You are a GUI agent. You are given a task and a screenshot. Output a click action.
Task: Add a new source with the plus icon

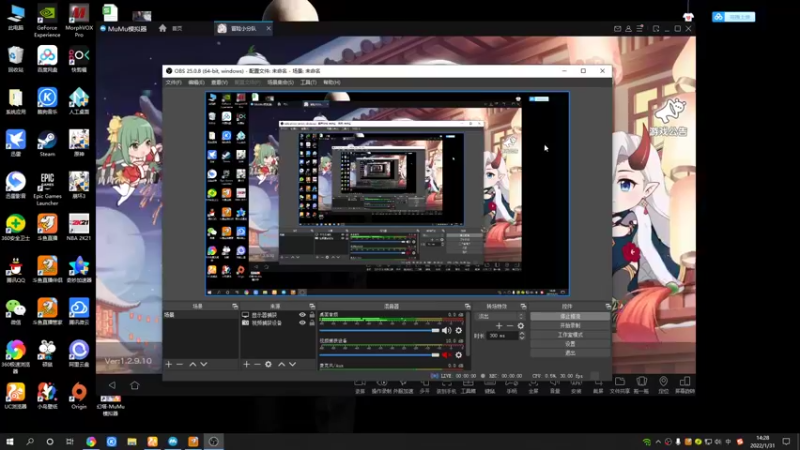tap(246, 364)
